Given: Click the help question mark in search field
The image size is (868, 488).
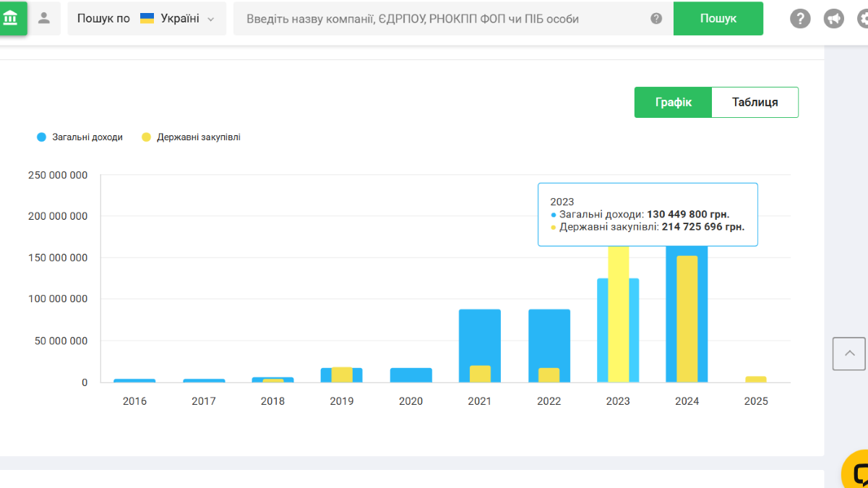Looking at the screenshot, I should click(656, 19).
